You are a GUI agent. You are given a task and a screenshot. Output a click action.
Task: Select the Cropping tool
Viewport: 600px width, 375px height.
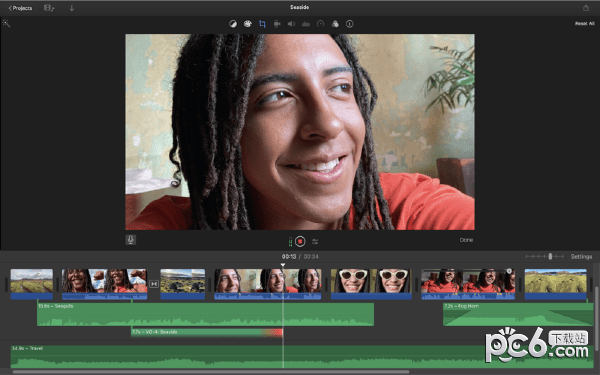pos(262,24)
